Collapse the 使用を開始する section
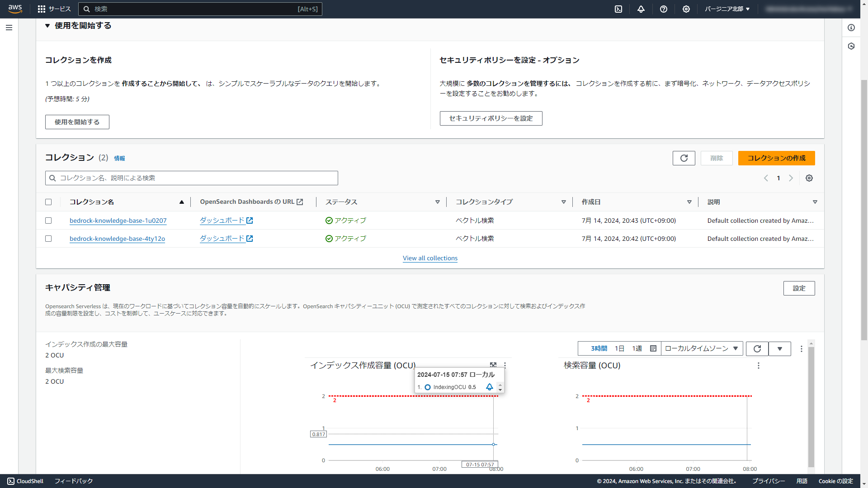The width and height of the screenshot is (868, 488). 47,26
